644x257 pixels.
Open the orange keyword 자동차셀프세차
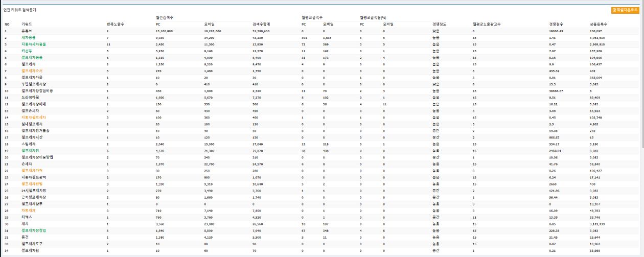tap(34, 117)
